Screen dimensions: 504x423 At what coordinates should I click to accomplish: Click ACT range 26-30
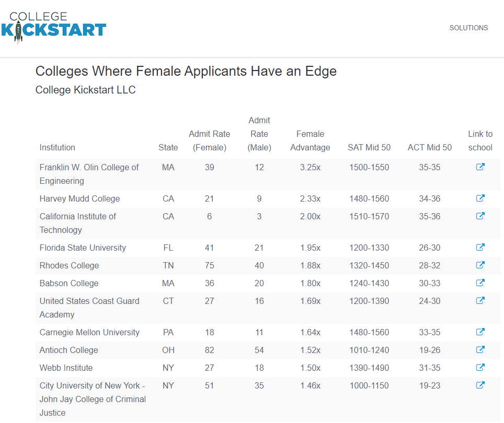point(429,248)
